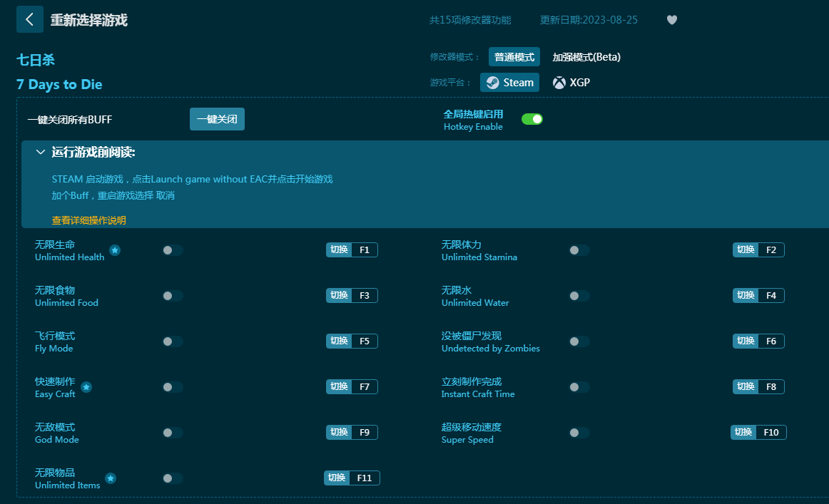This screenshot has width=829, height=504.
Task: Click 切换 button for F2 hotkey
Action: point(746,250)
